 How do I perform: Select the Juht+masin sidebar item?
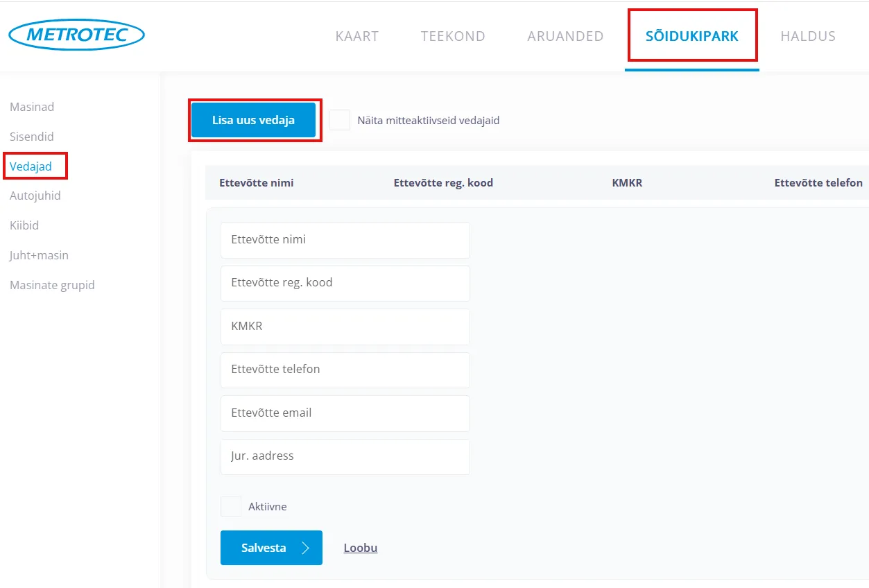point(39,255)
